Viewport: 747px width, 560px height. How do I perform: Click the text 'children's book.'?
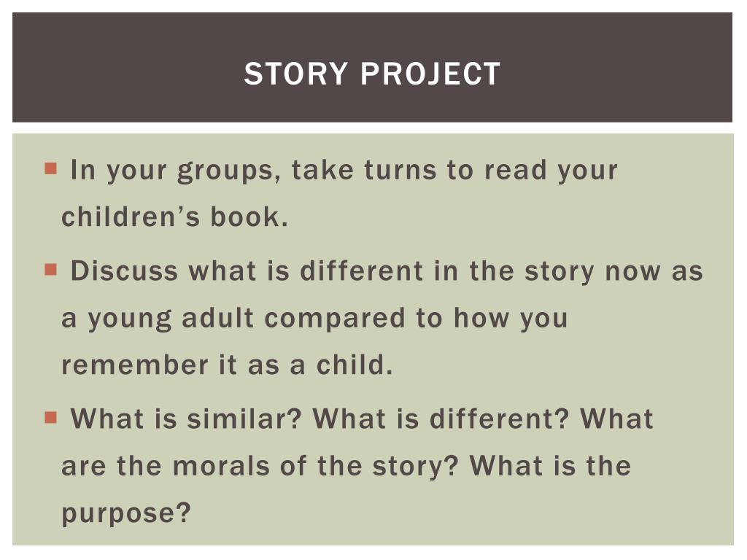point(175,217)
